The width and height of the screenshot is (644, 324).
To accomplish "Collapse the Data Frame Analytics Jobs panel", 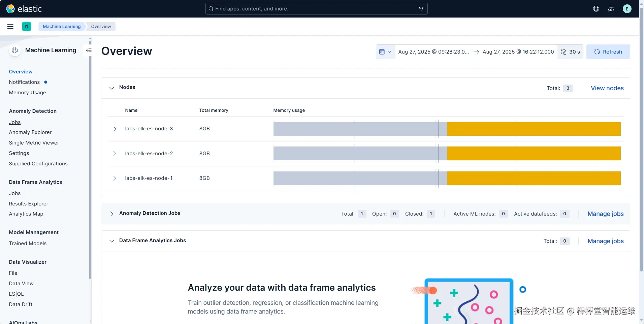I will click(111, 241).
